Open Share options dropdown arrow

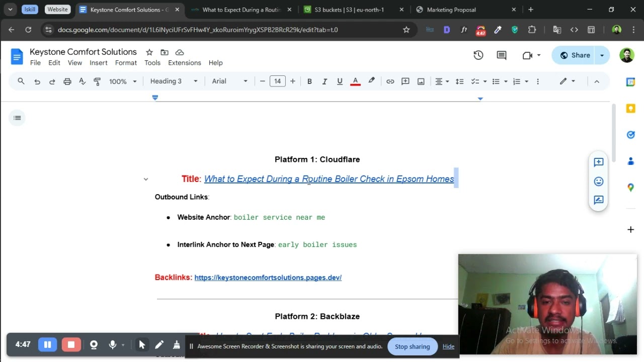(602, 55)
